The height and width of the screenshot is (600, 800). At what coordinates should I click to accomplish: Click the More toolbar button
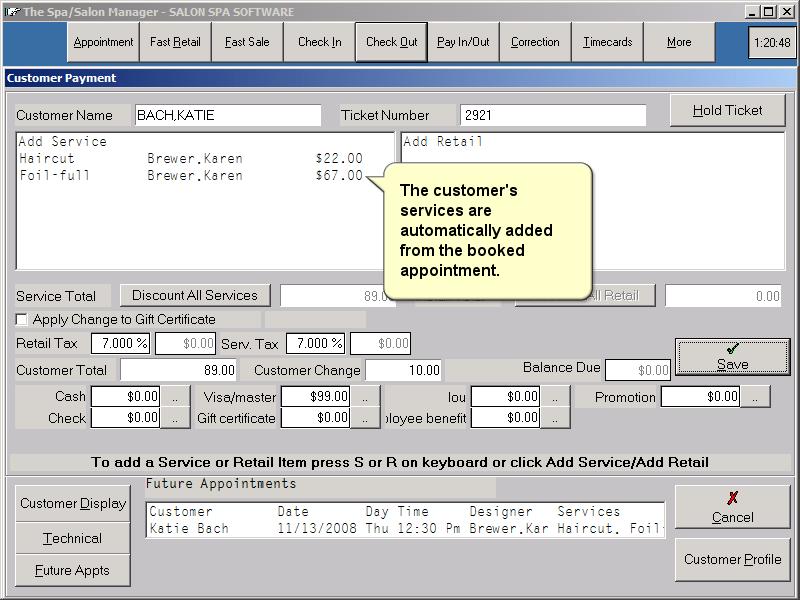click(679, 42)
